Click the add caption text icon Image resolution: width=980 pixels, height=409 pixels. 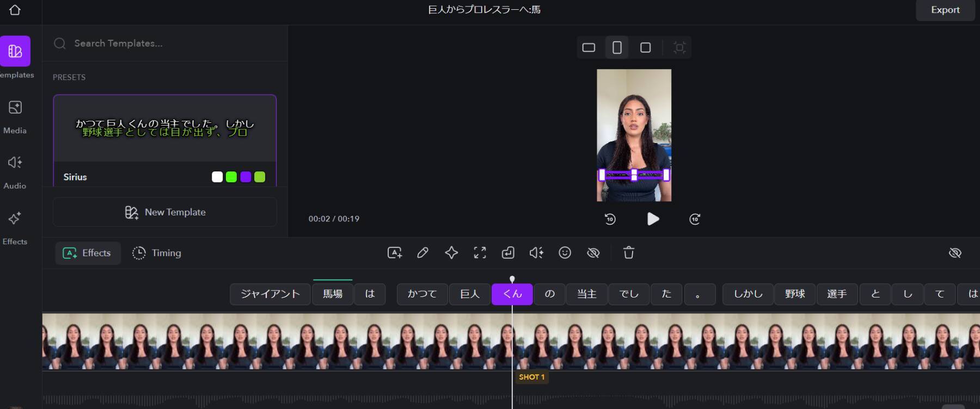click(394, 253)
